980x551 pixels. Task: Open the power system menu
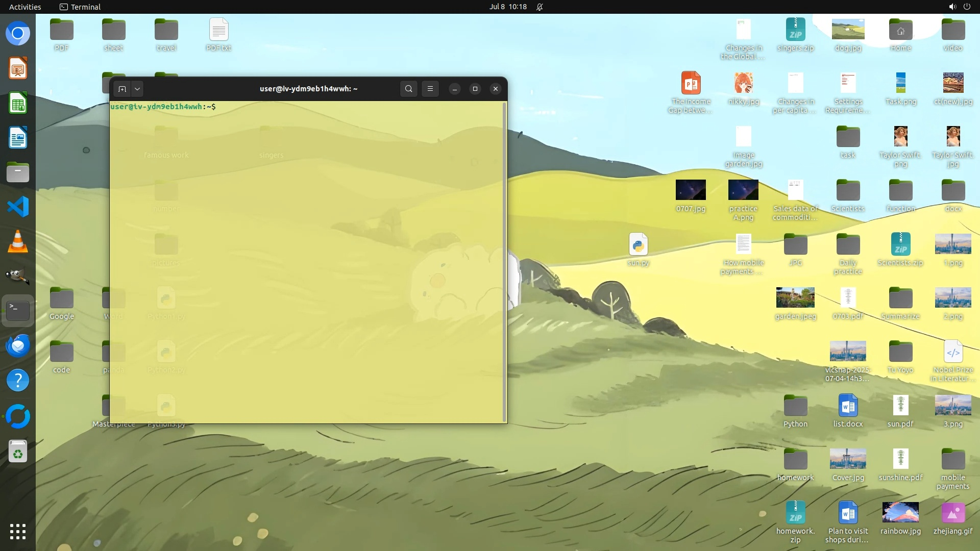pos(967,7)
